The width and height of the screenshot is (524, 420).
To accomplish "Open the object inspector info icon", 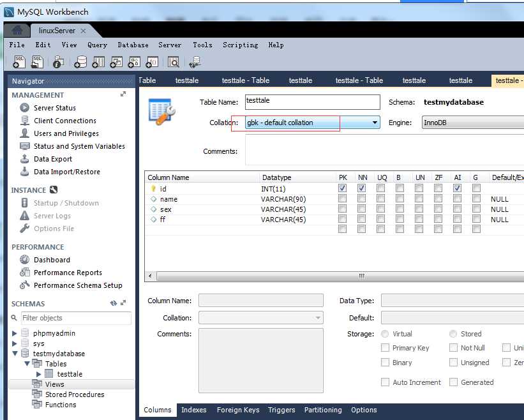I will coord(58,62).
